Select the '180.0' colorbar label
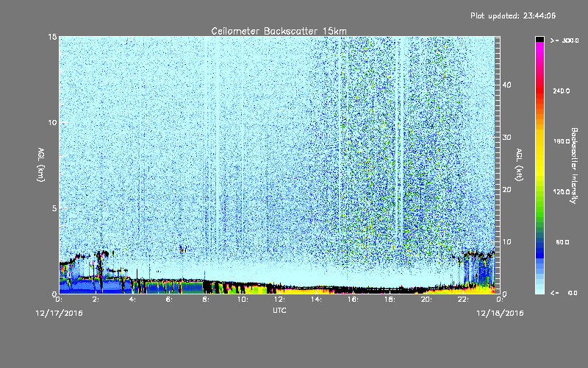 (x=562, y=141)
